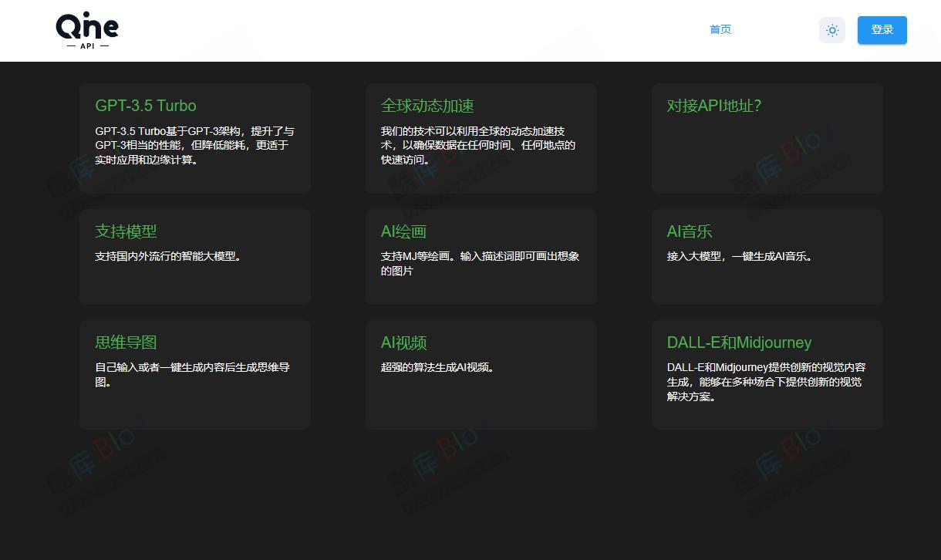The height and width of the screenshot is (560, 941).
Task: Open the GPT-3.5 Turbo card title
Action: [146, 106]
